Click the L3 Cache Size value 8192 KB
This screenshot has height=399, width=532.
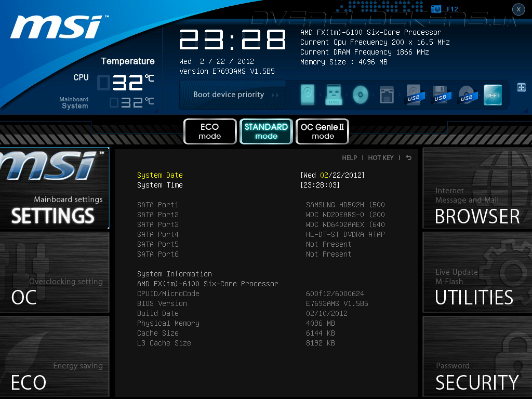click(x=320, y=343)
